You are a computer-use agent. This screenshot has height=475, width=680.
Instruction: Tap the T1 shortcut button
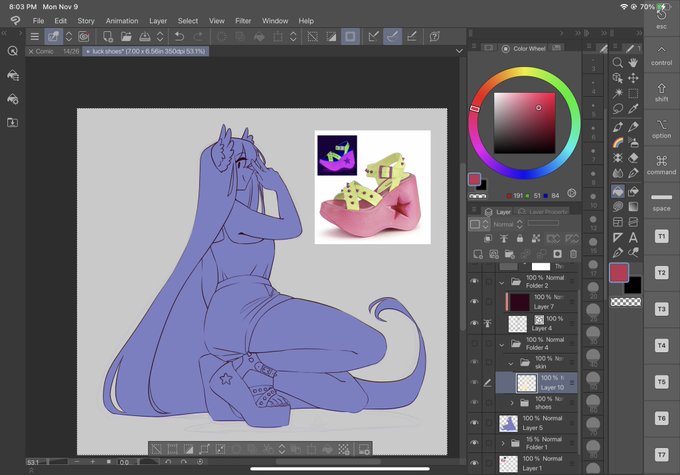pos(661,236)
